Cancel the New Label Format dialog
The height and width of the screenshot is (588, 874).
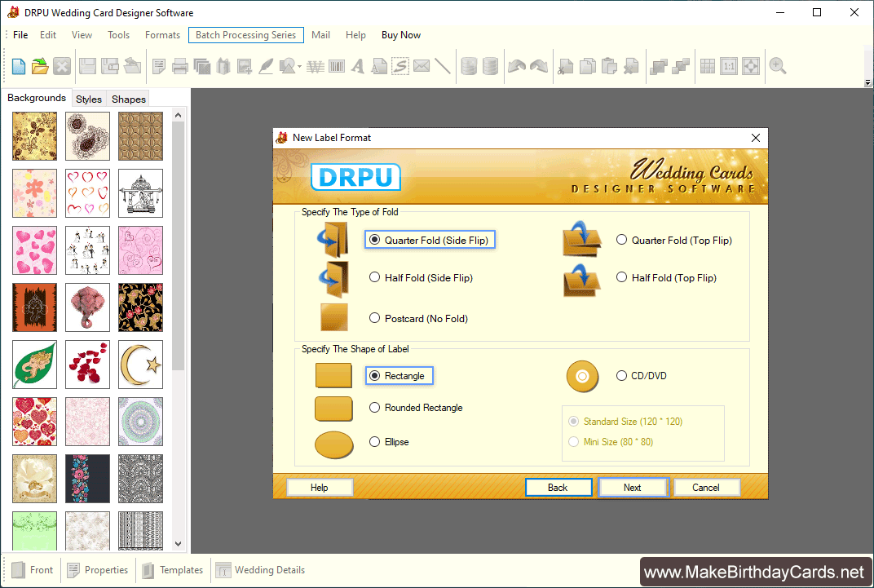[x=706, y=487]
